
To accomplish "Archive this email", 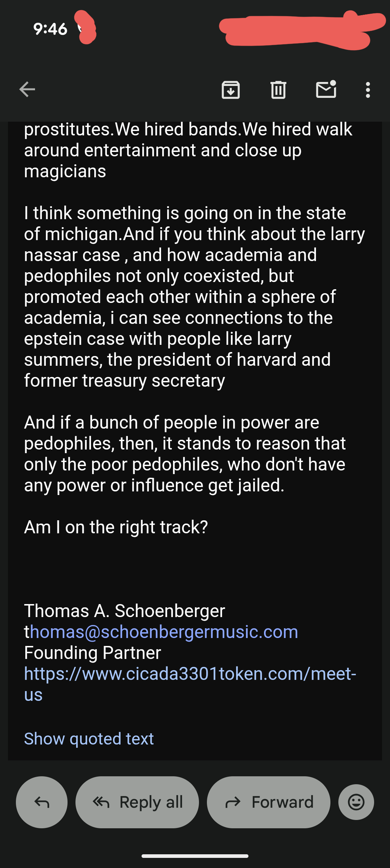I will pos(230,90).
